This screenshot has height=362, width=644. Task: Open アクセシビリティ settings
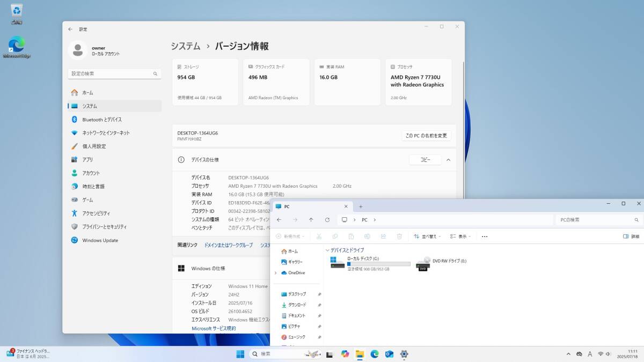[114, 213]
